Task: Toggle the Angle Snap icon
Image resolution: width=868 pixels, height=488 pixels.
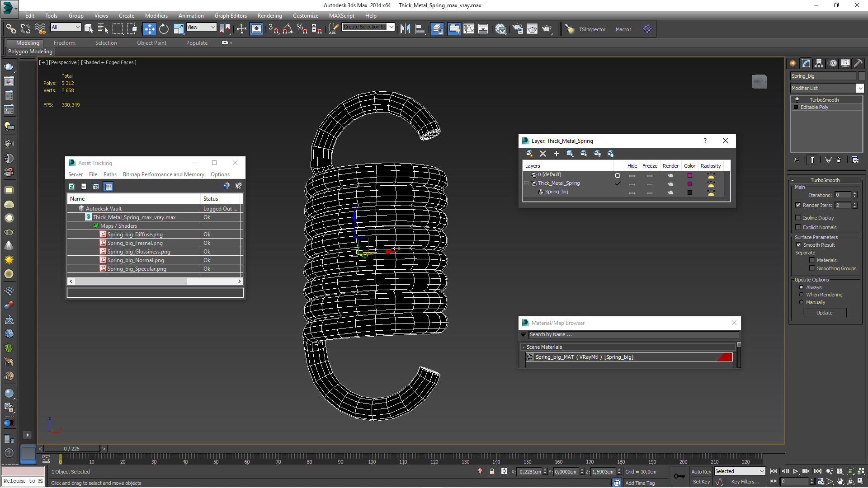Action: click(288, 29)
